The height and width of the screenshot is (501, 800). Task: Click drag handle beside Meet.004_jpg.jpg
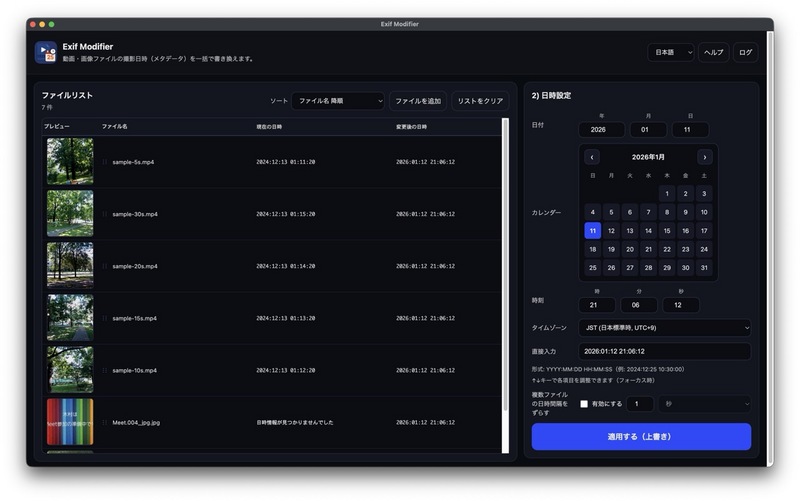104,422
